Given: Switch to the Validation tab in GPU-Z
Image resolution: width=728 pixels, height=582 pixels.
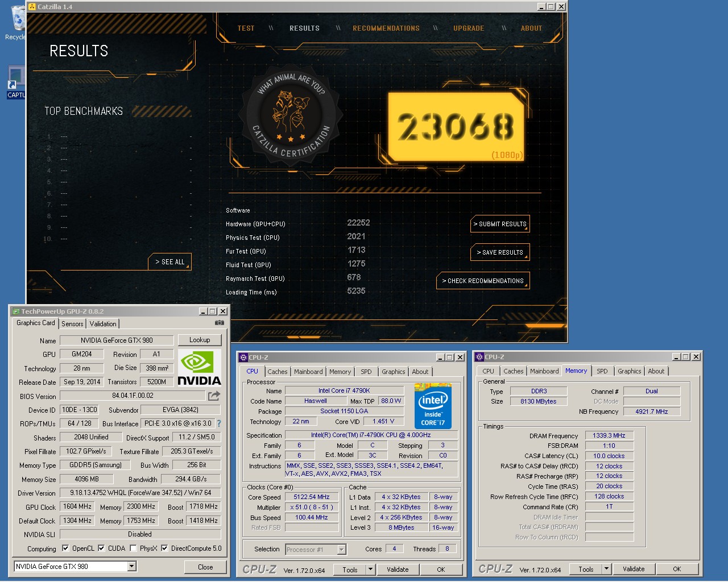Looking at the screenshot, I should pyautogui.click(x=103, y=324).
